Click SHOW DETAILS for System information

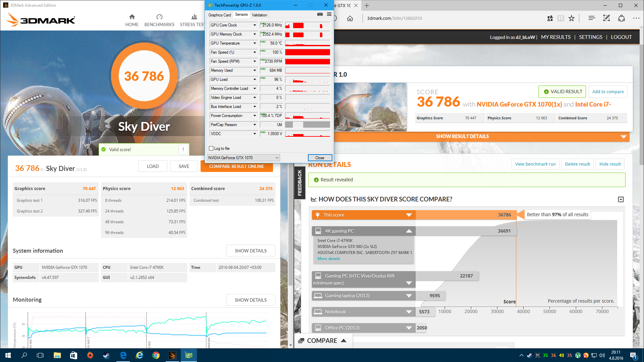click(x=251, y=251)
